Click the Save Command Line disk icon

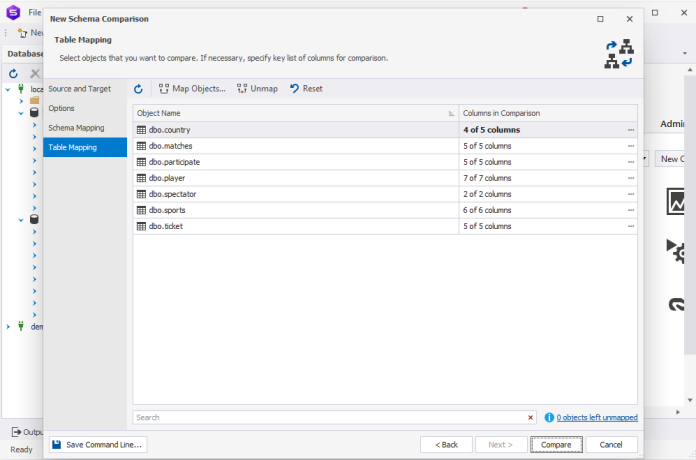tap(57, 444)
